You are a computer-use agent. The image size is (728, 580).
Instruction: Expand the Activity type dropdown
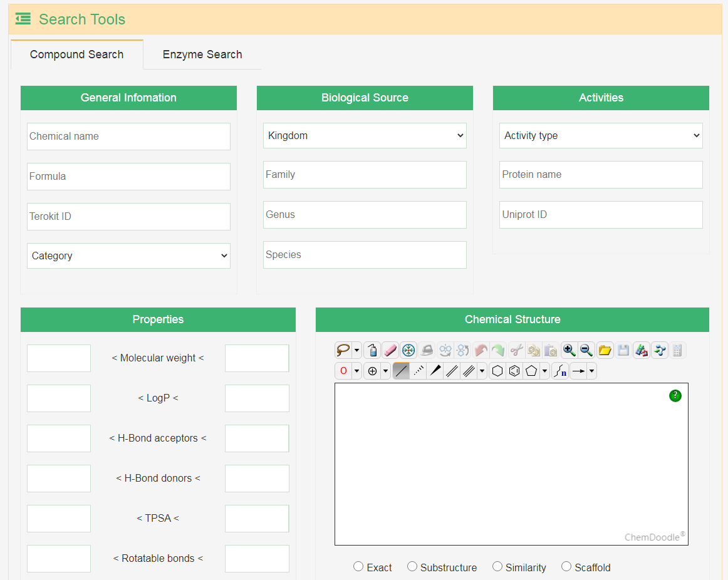[601, 135]
